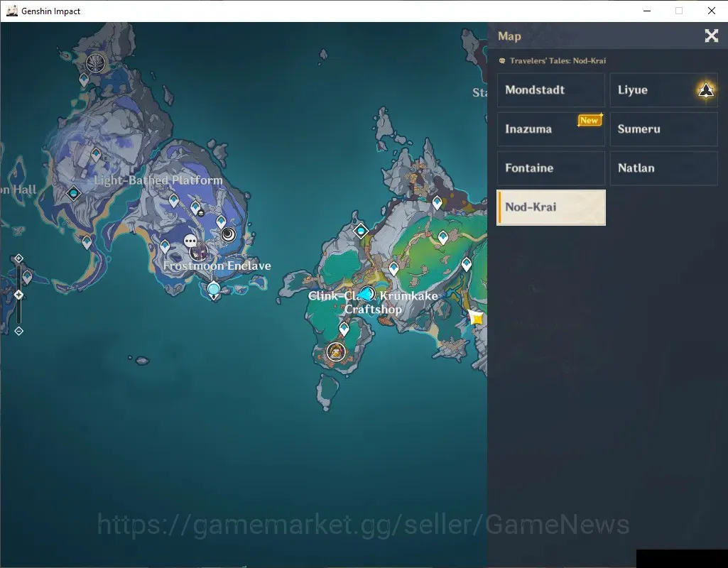
Task: Select the Natlan region
Action: pos(663,168)
